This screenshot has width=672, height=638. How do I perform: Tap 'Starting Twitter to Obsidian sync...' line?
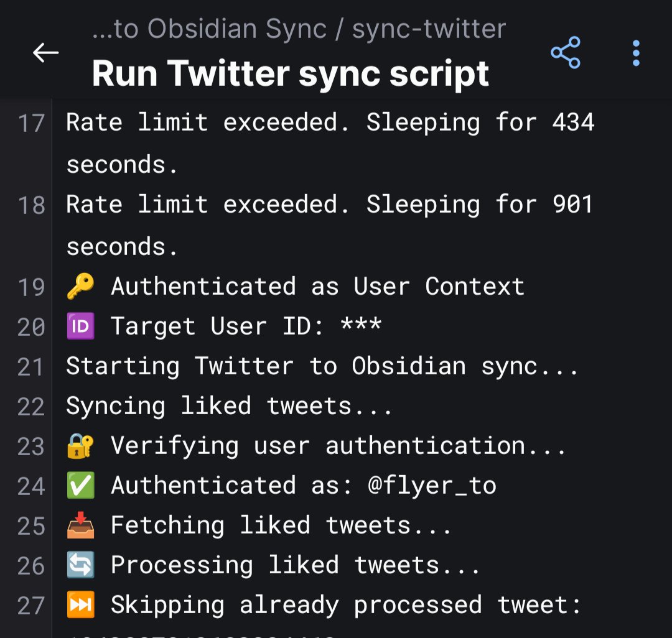[322, 366]
